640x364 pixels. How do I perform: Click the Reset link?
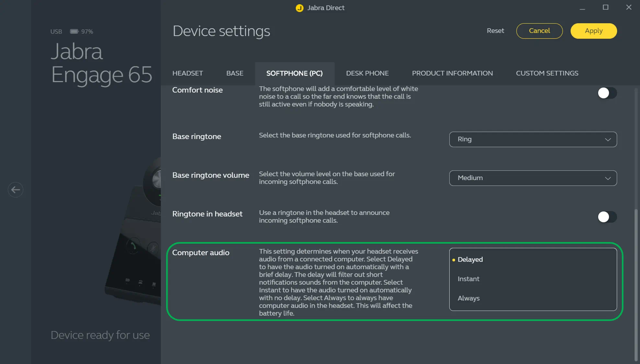coord(495,31)
